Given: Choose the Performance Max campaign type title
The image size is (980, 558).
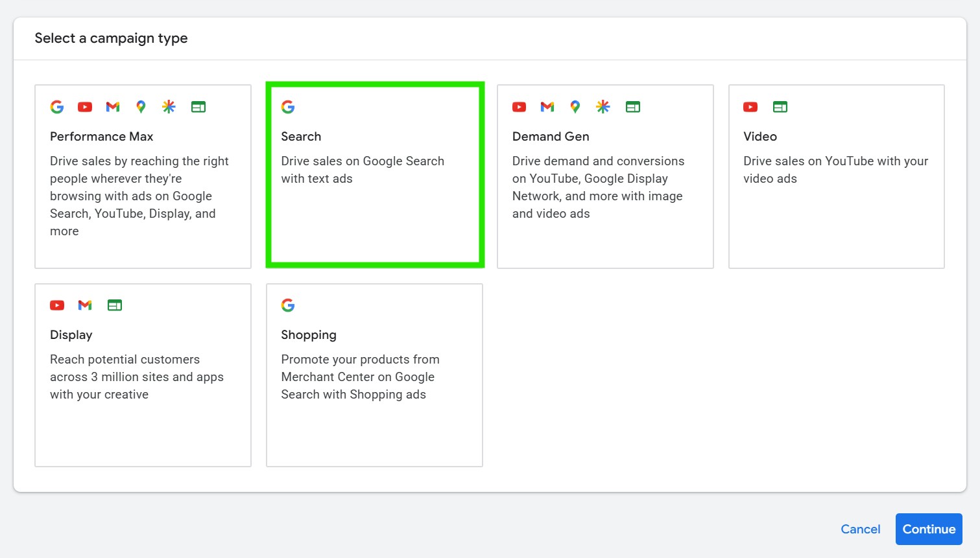Looking at the screenshot, I should [x=102, y=137].
